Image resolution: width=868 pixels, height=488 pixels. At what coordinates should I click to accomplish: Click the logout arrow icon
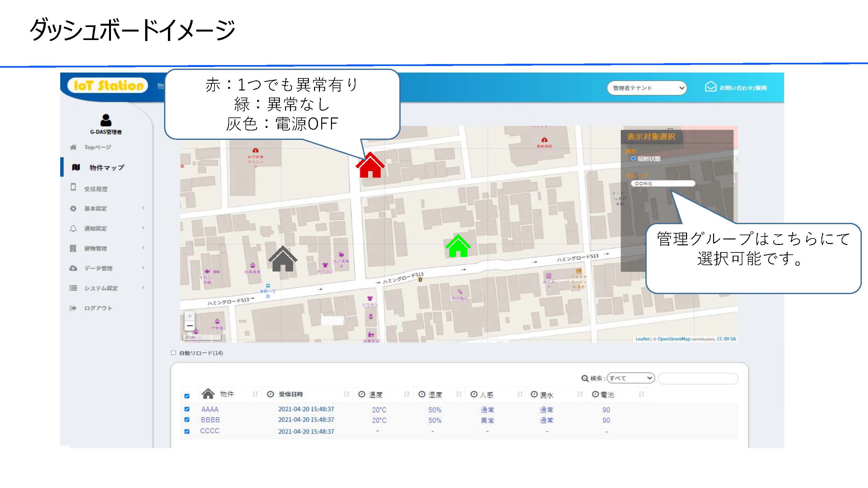73,308
